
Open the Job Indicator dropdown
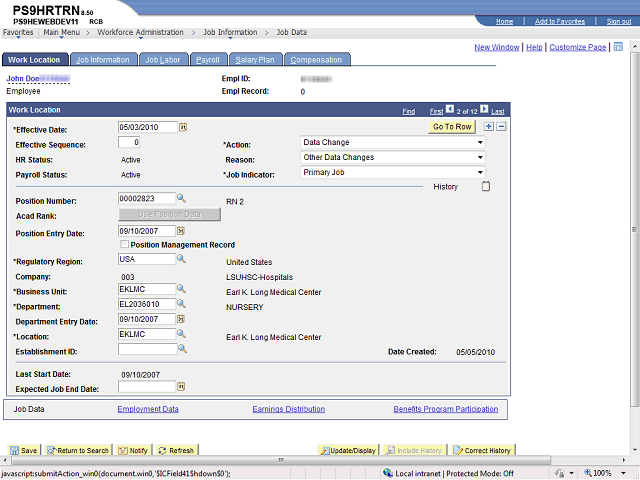coord(480,173)
